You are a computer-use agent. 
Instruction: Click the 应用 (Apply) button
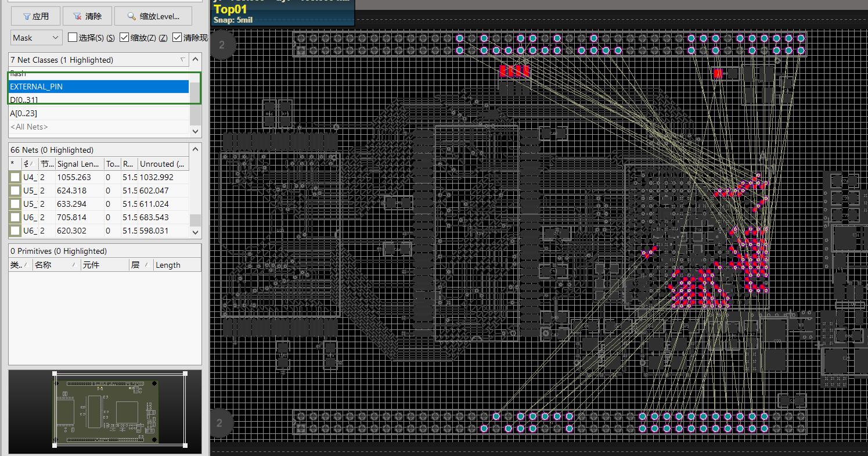click(35, 16)
